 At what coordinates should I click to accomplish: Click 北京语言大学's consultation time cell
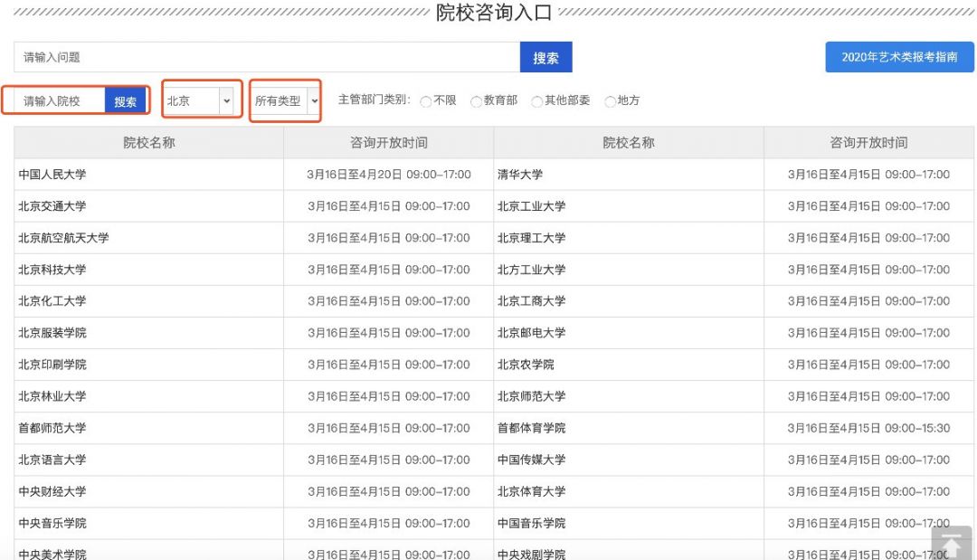[389, 460]
